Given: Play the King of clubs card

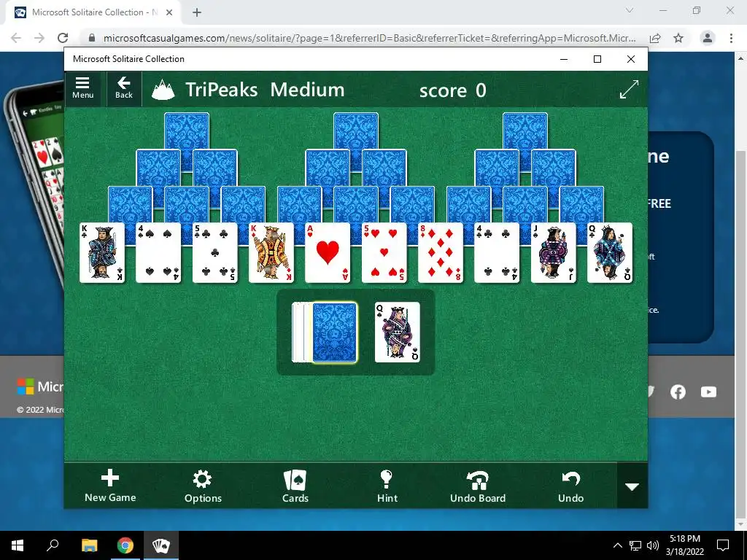Looking at the screenshot, I should (102, 253).
